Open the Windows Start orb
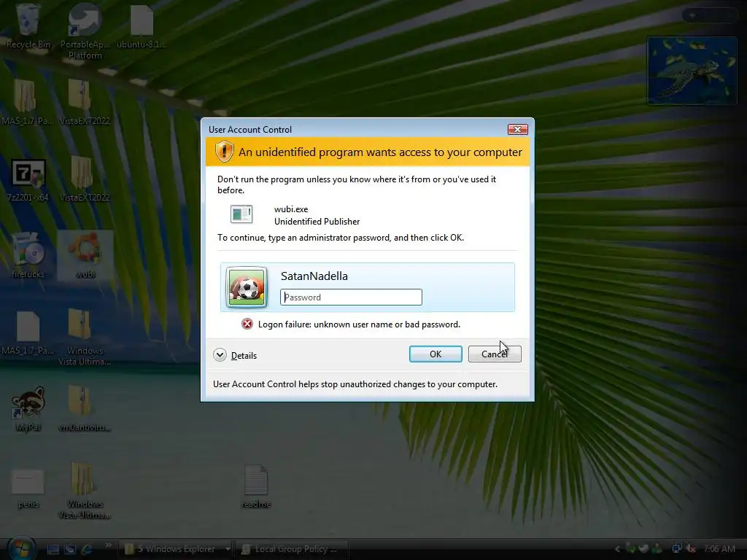 (x=21, y=548)
